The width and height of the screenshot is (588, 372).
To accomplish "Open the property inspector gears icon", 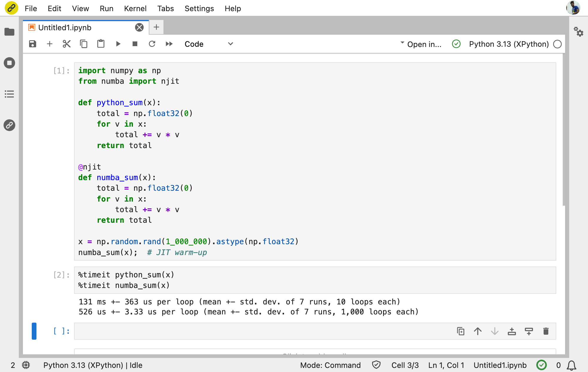I will (x=579, y=32).
